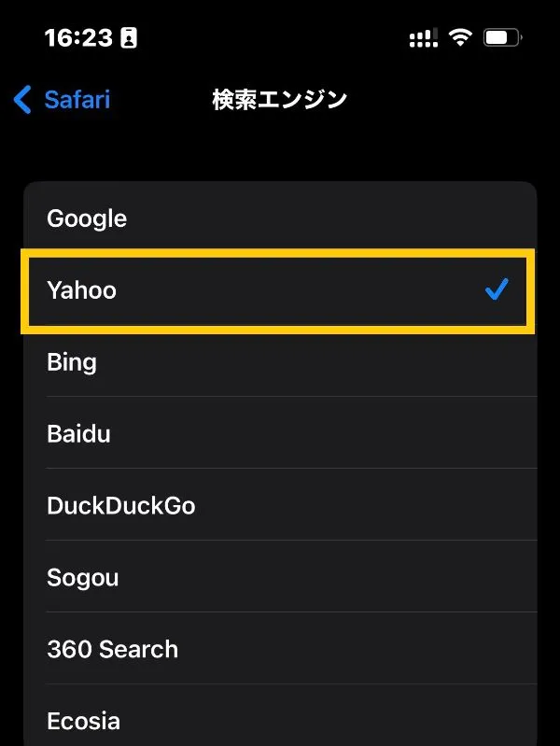Choose Bing as search engine

point(280,361)
